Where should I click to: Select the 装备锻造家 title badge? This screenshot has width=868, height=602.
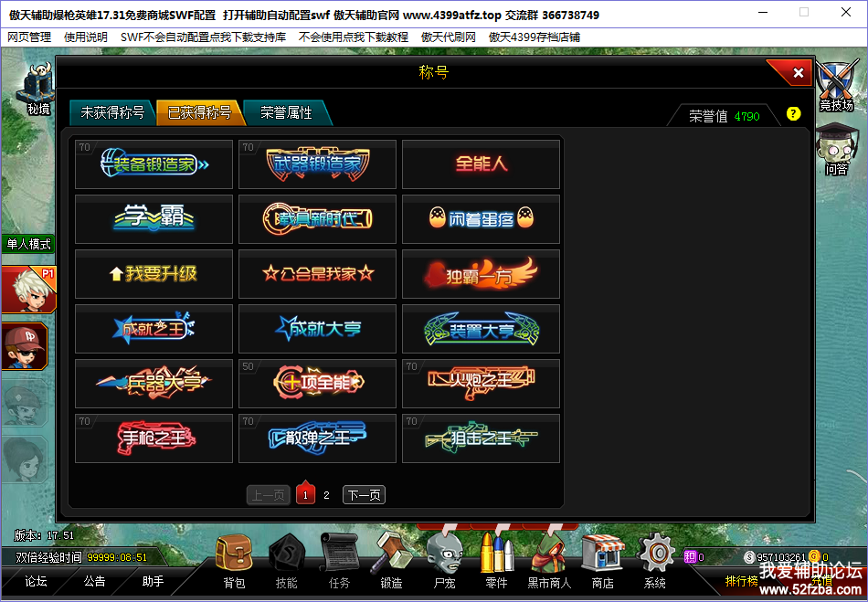(153, 164)
